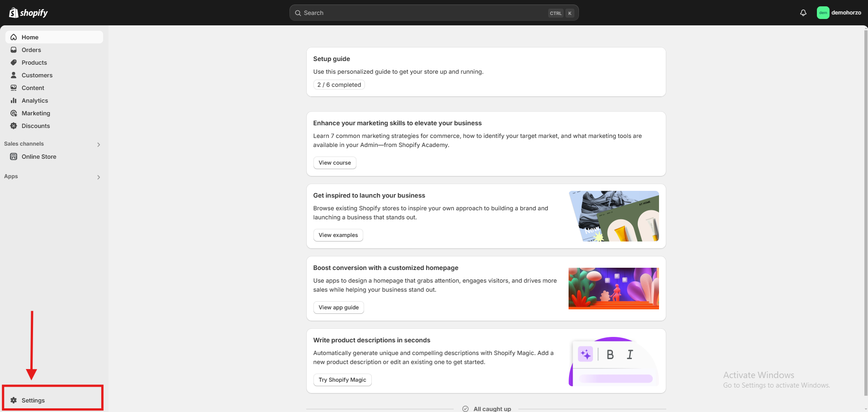Click the View examples button
Screen dimensions: 868x412
[x=338, y=235]
